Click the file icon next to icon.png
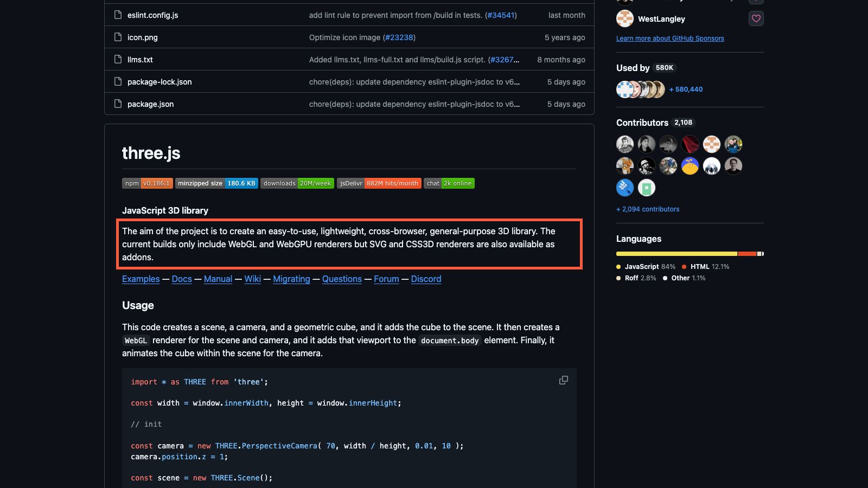 coord(118,37)
